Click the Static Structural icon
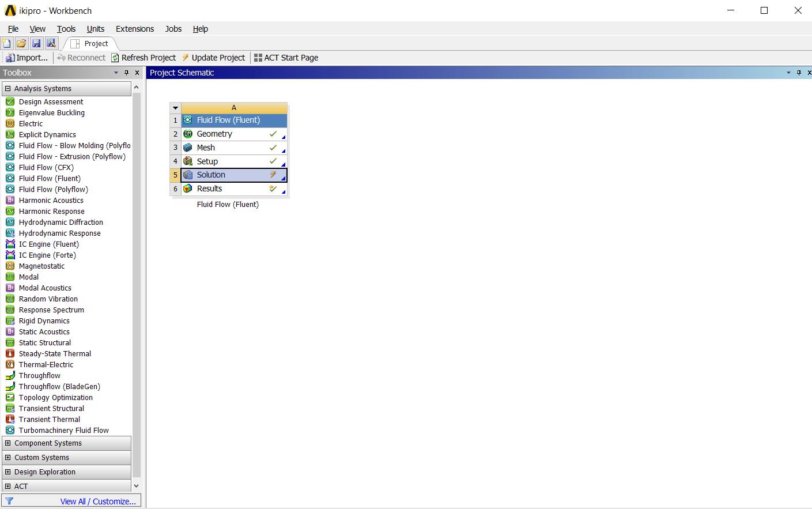This screenshot has width=812, height=509. (x=10, y=342)
